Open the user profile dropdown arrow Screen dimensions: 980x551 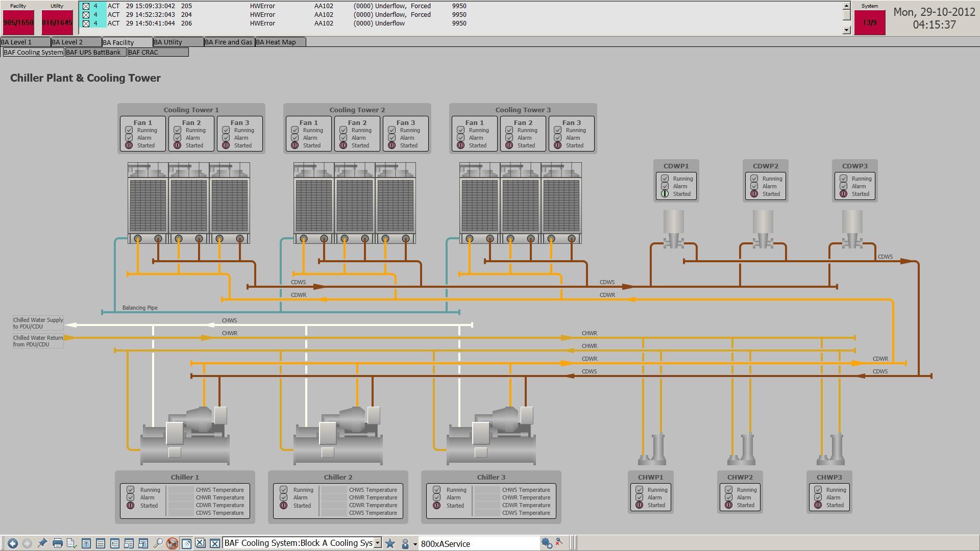tap(415, 544)
